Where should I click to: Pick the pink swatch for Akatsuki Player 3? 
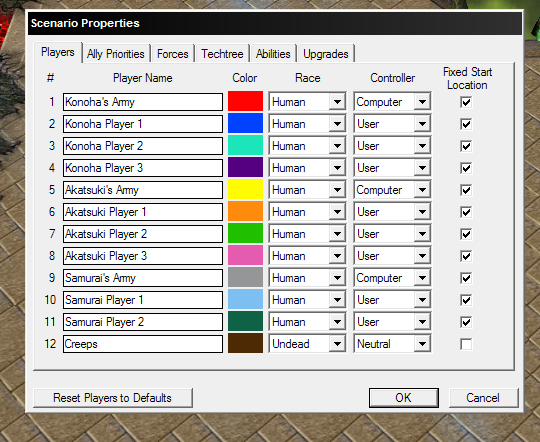pos(245,255)
